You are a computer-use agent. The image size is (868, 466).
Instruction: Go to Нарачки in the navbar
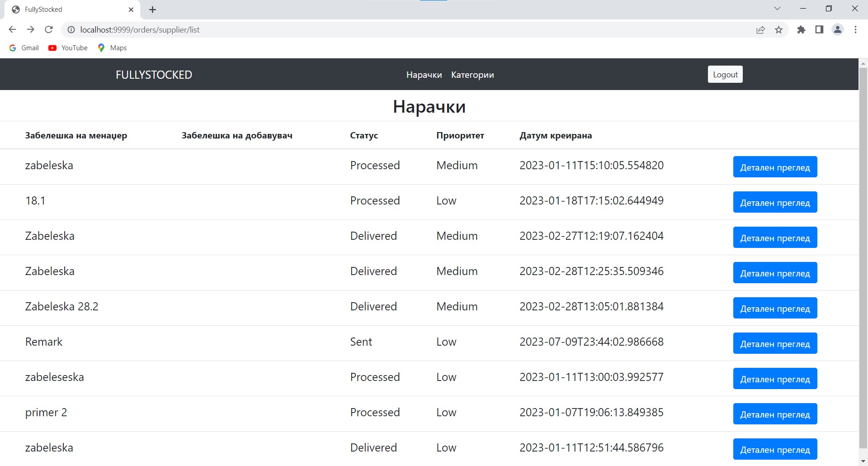click(424, 75)
